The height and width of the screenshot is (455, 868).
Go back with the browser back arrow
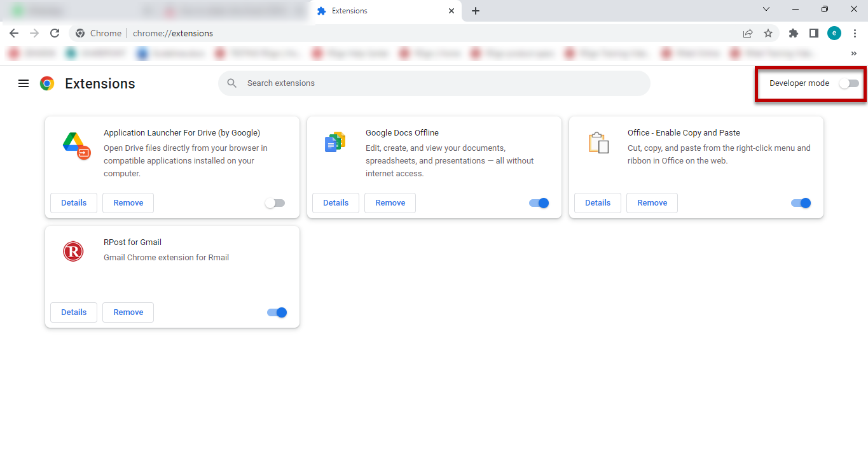click(14, 33)
